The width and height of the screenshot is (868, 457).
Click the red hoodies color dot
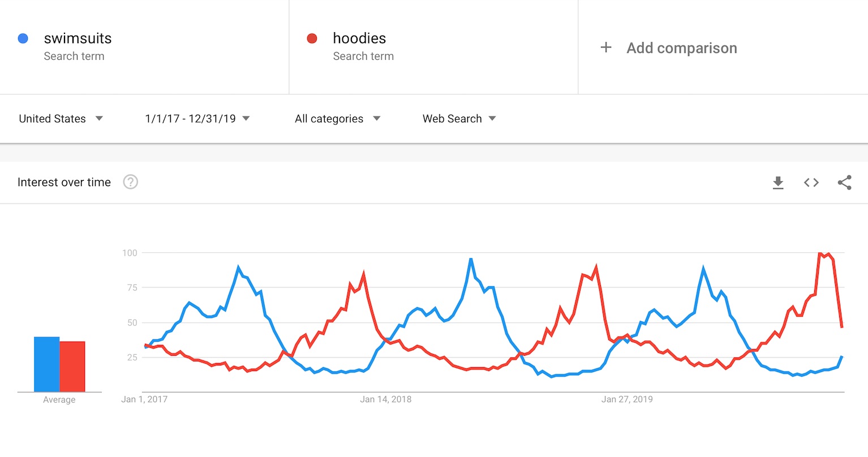(312, 38)
